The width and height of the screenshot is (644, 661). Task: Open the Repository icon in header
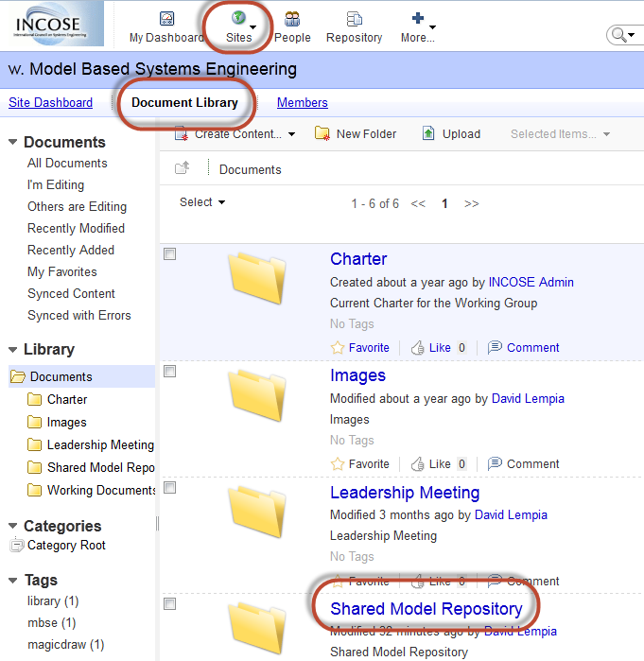tap(354, 19)
